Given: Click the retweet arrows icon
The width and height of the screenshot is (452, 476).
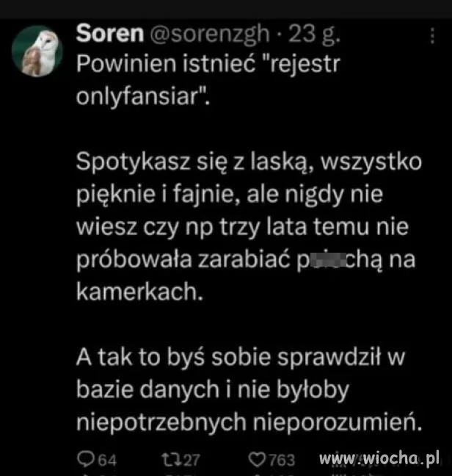Looking at the screenshot, I should (172, 459).
